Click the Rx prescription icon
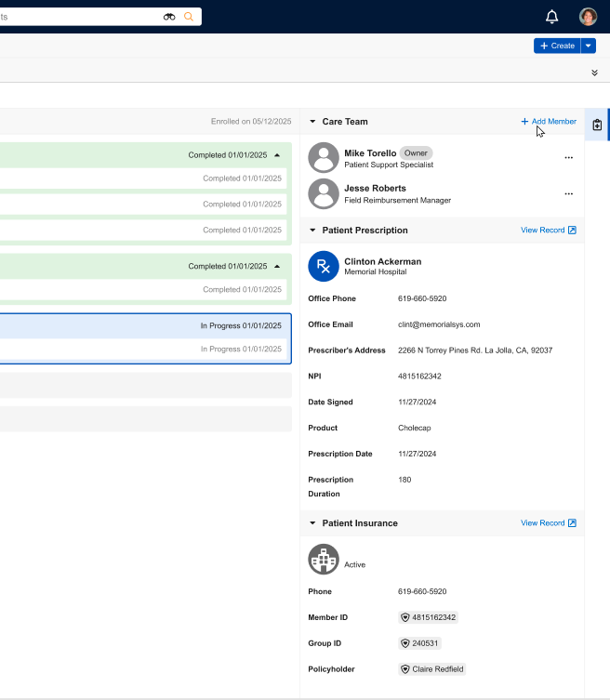Screen dimensions: 610x700 [x=324, y=266]
